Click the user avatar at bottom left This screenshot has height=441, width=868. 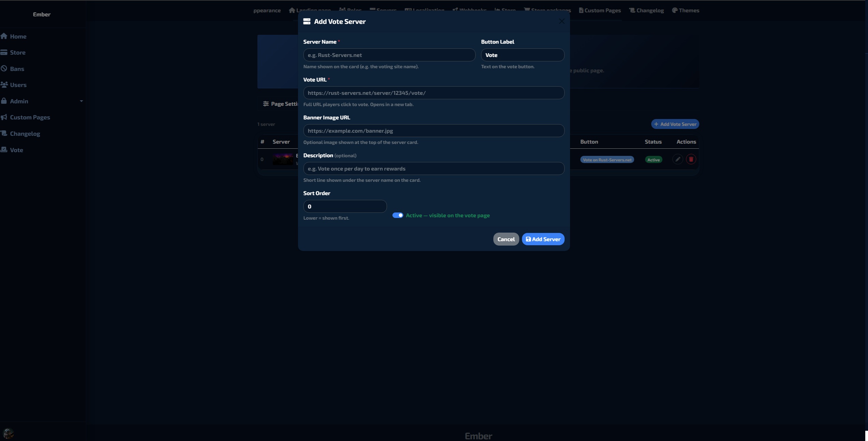point(8,433)
